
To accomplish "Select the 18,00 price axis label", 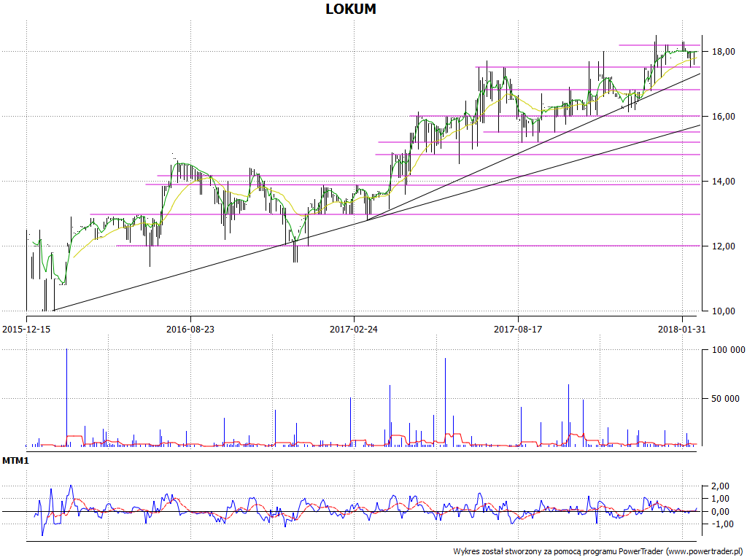I will [723, 52].
